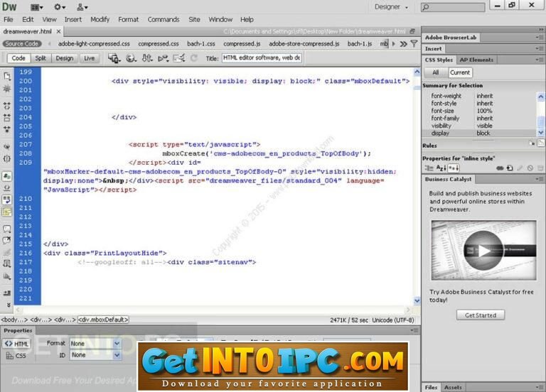Click the Balance Braces icon
The width and height of the screenshot is (546, 392).
(6, 159)
